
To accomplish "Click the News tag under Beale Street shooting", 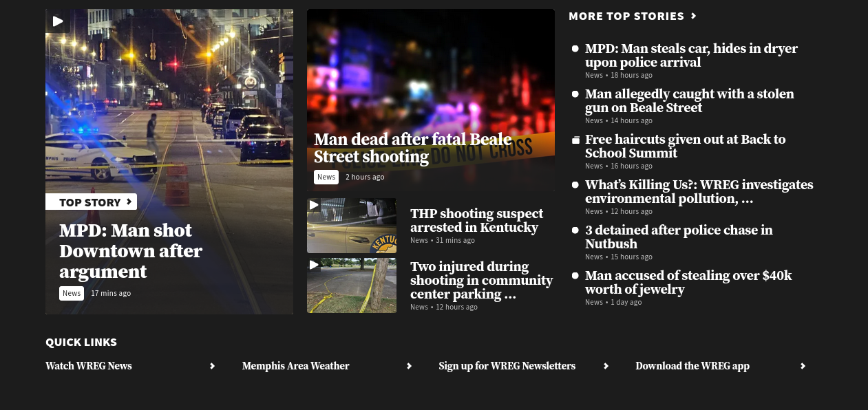I will tap(326, 177).
